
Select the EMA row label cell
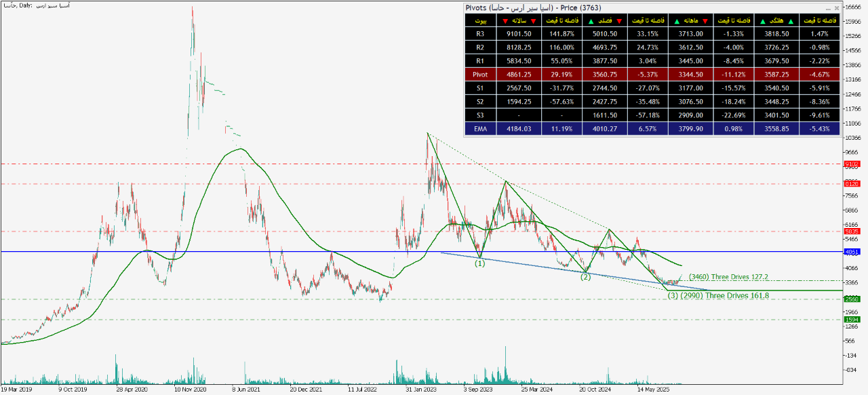(x=480, y=127)
